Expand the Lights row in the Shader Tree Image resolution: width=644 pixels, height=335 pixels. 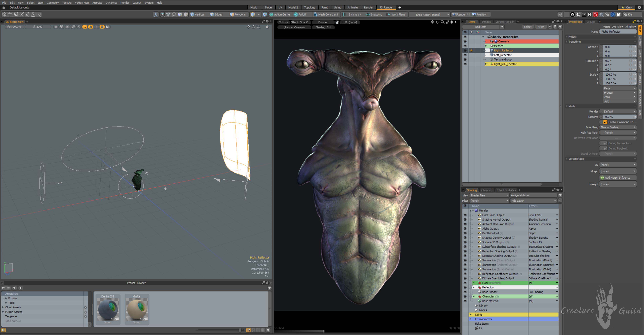[x=470, y=315]
